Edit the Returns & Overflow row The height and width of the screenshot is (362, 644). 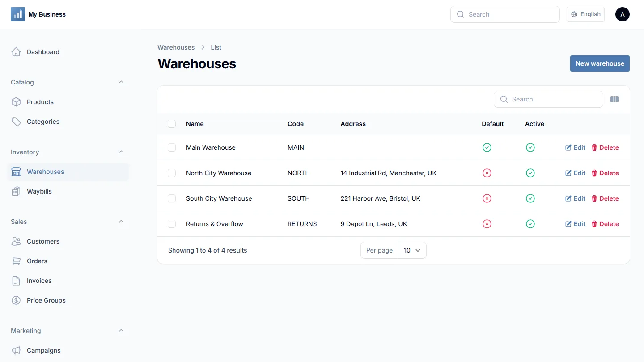click(x=575, y=224)
